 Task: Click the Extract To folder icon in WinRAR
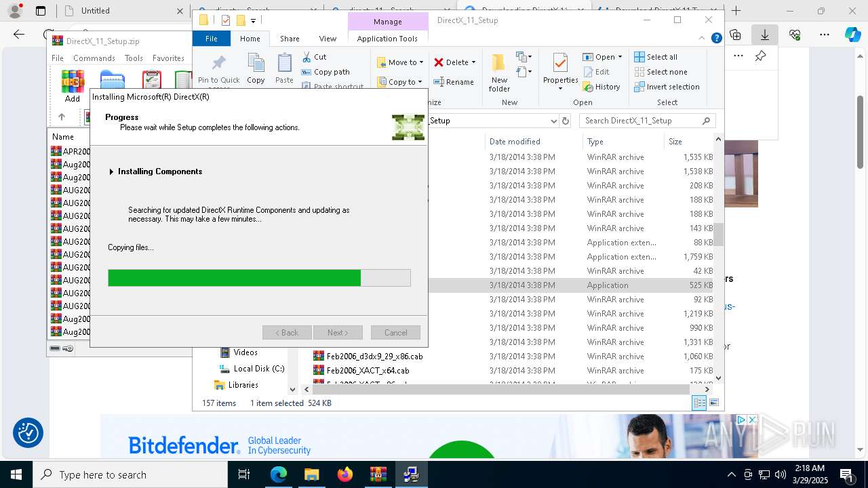[x=113, y=80]
